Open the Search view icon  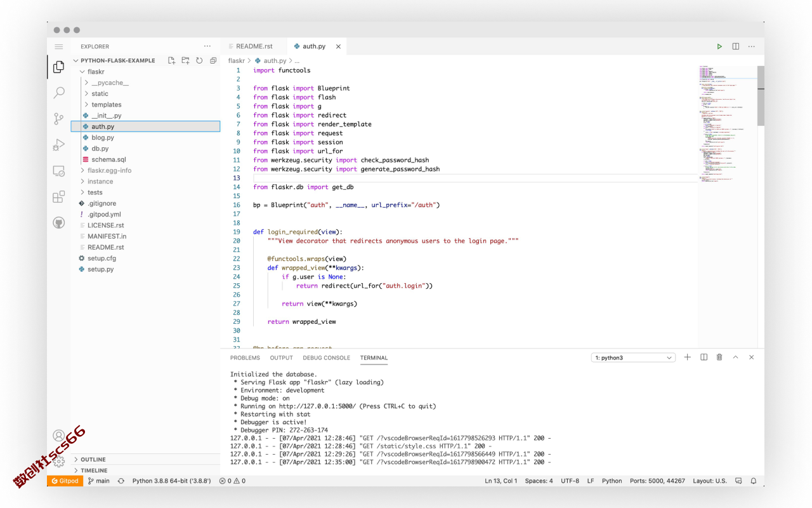point(59,93)
